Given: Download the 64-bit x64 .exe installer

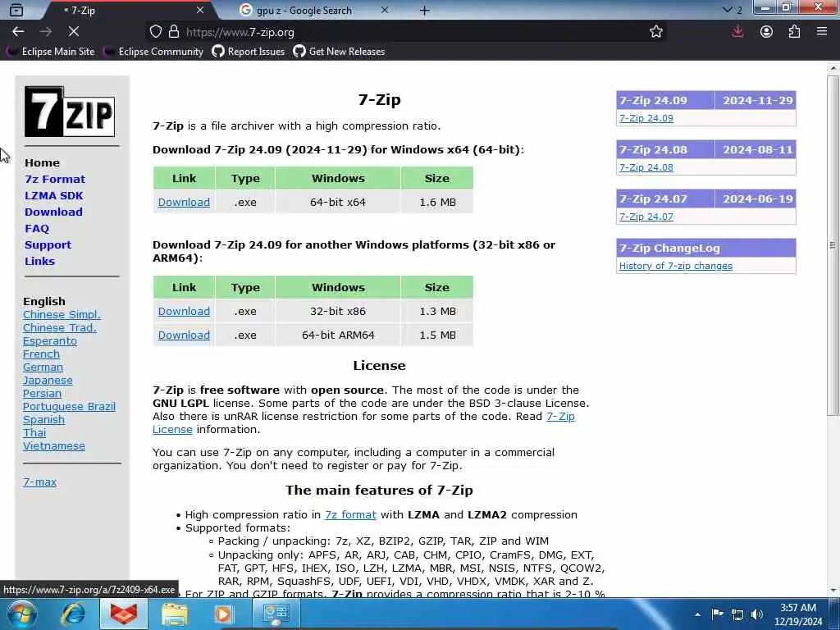Looking at the screenshot, I should [184, 202].
